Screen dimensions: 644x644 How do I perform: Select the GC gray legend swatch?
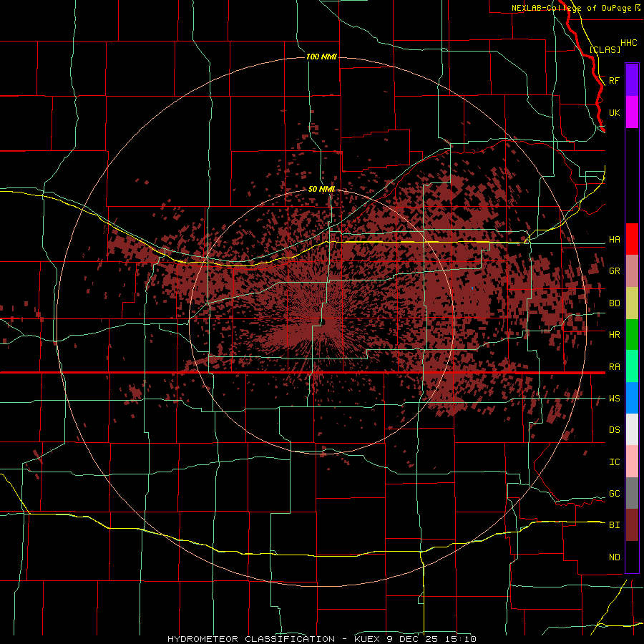pyautogui.click(x=632, y=493)
